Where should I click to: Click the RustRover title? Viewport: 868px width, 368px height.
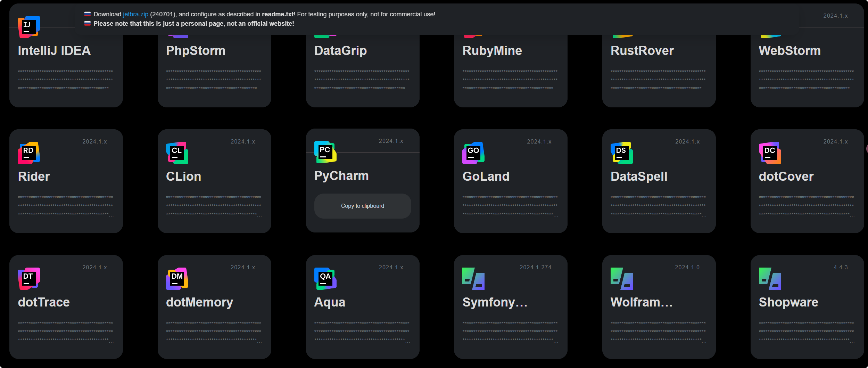coord(642,51)
